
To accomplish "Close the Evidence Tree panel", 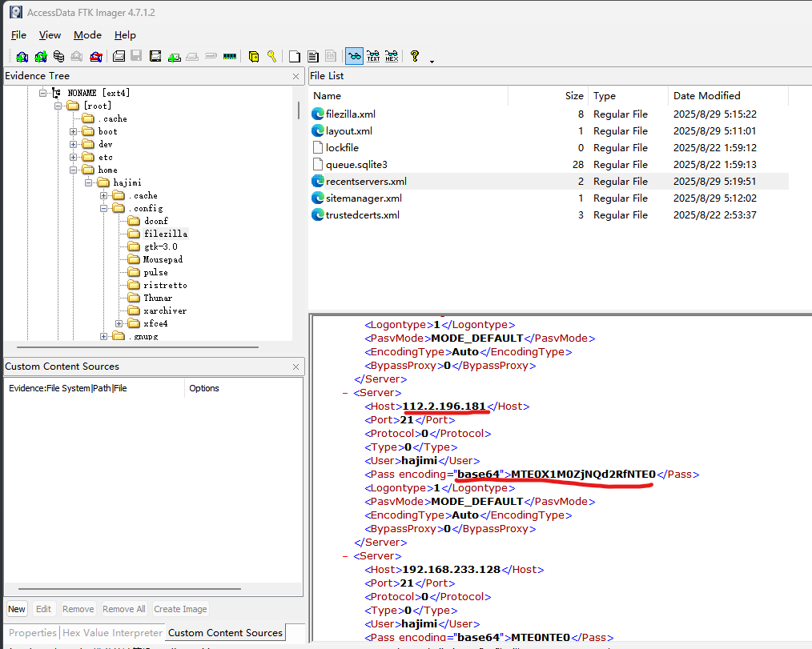I will pos(295,76).
